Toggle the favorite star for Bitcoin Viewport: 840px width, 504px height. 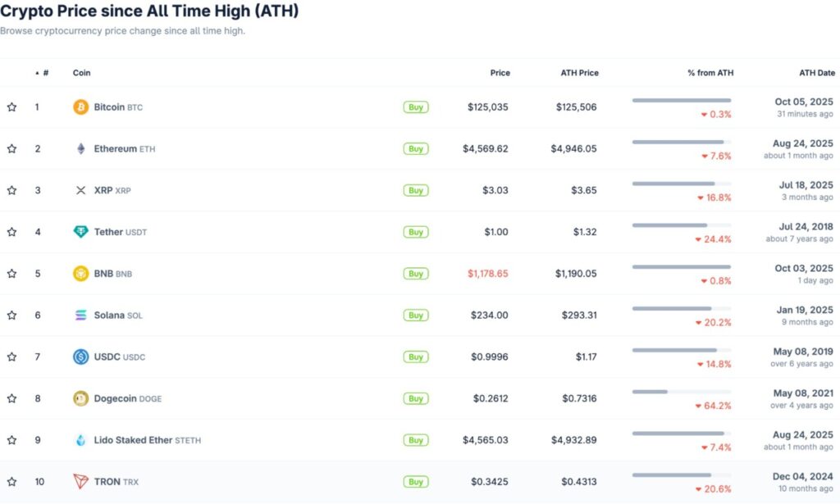tap(12, 107)
